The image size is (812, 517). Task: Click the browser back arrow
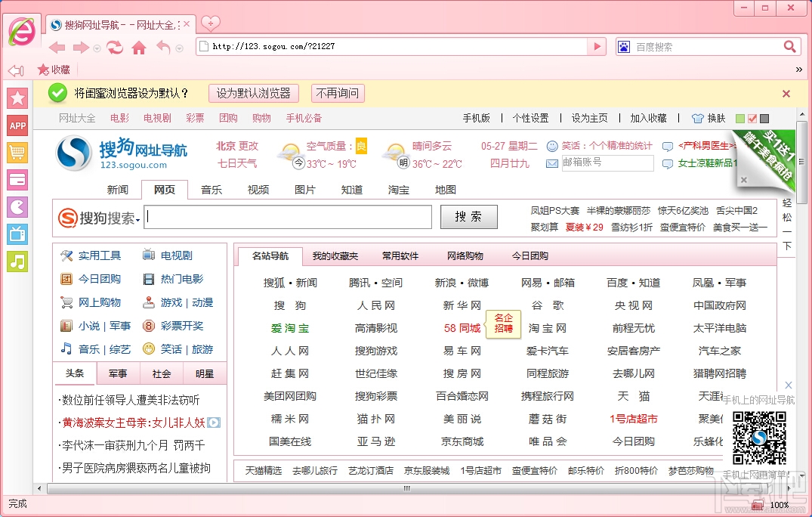pos(57,48)
